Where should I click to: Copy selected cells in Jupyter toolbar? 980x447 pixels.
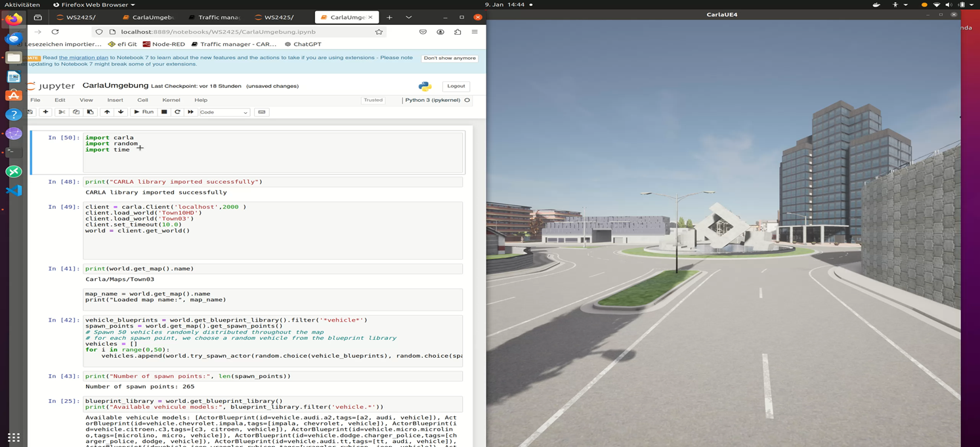tap(76, 112)
